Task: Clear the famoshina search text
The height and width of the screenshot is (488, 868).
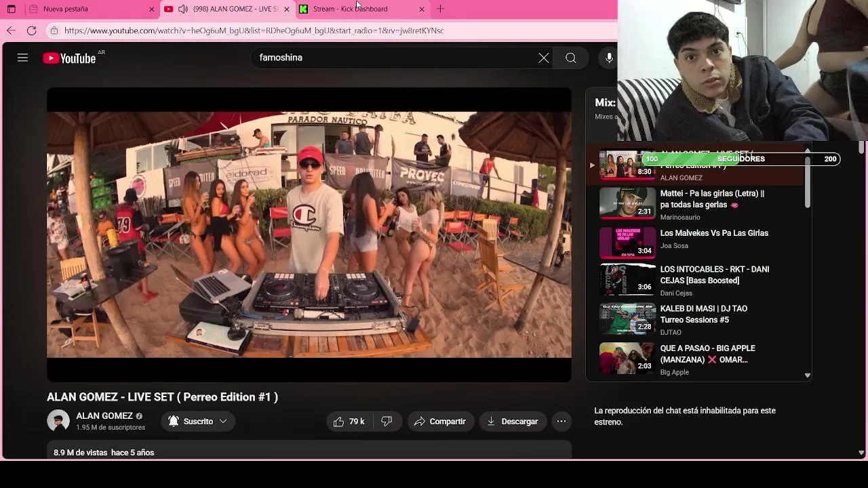Action: 544,58
